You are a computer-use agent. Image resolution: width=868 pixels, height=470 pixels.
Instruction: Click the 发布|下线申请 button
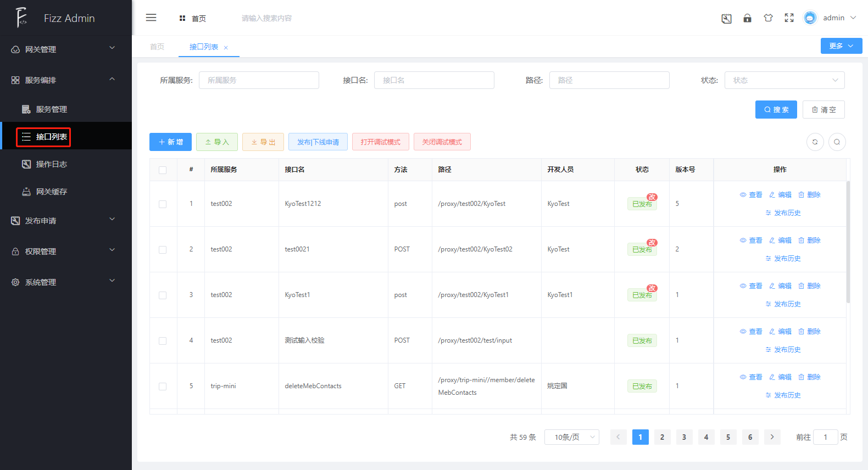[318, 142]
